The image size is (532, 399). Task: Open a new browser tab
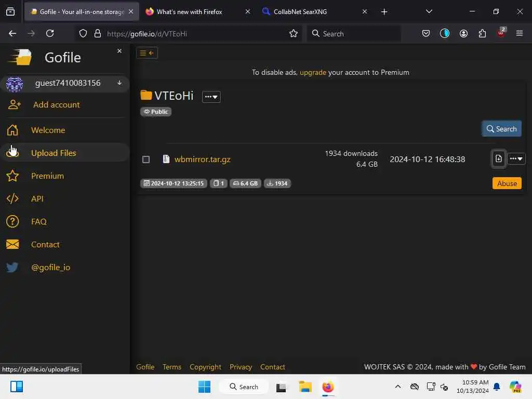[x=384, y=12]
